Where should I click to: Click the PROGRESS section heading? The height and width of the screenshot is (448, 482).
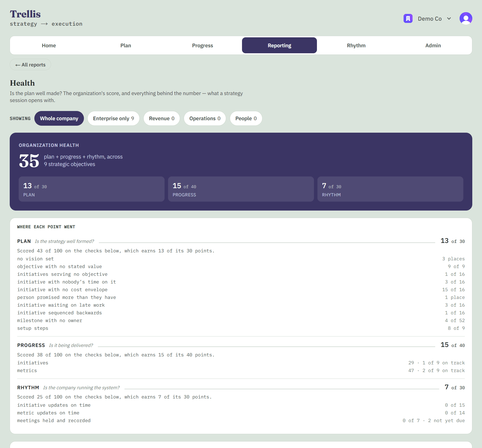coord(31,345)
